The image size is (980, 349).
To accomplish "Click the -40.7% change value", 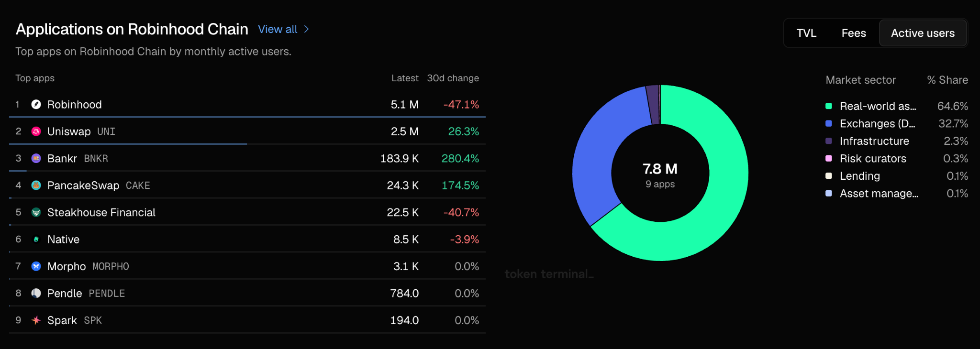I will (x=461, y=212).
